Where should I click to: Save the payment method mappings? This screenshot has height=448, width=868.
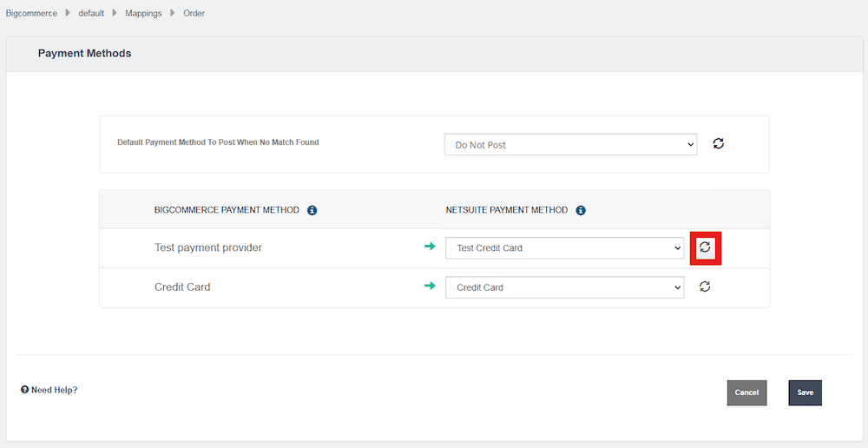click(806, 392)
